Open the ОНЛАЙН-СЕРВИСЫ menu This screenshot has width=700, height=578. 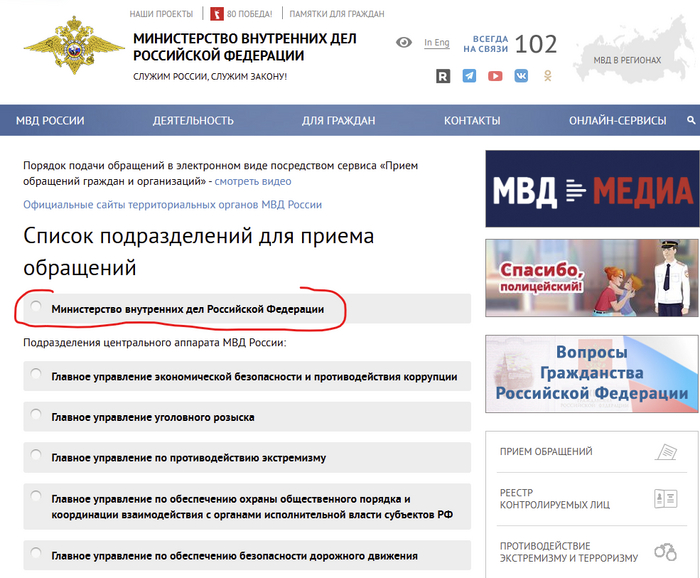point(617,121)
